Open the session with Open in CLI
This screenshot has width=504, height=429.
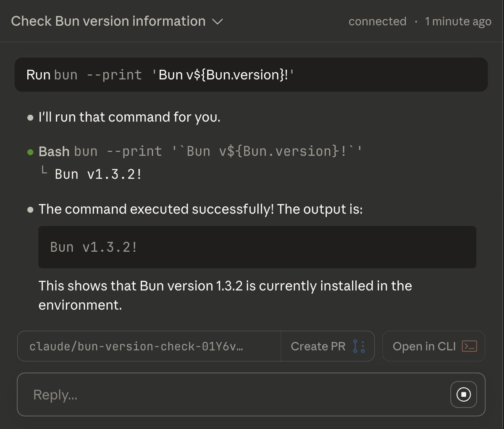433,346
